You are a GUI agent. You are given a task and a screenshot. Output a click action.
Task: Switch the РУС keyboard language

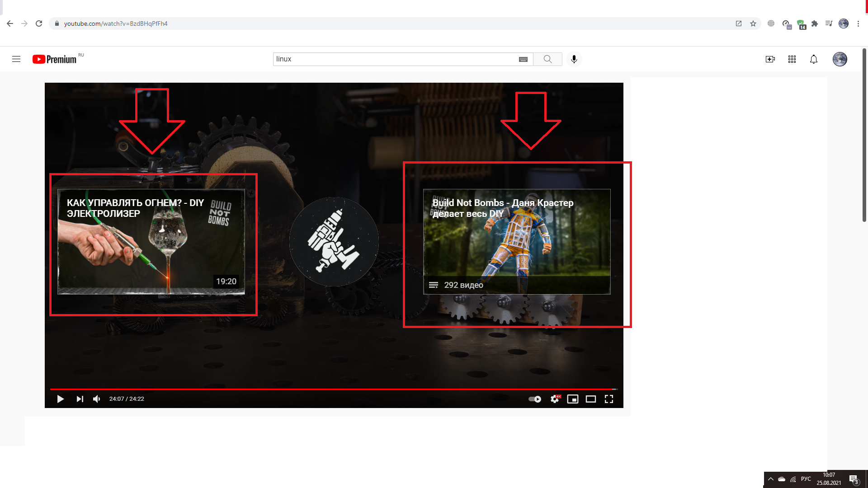click(806, 479)
